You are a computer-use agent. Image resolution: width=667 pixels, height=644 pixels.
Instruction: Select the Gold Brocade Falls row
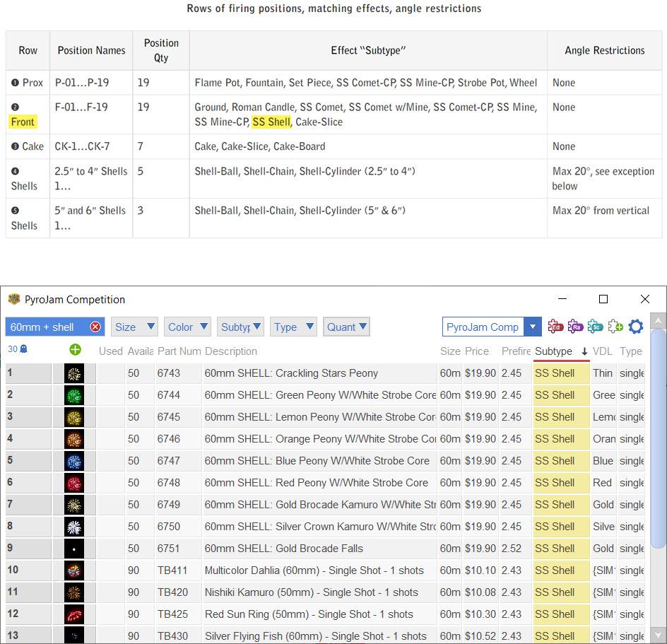283,549
